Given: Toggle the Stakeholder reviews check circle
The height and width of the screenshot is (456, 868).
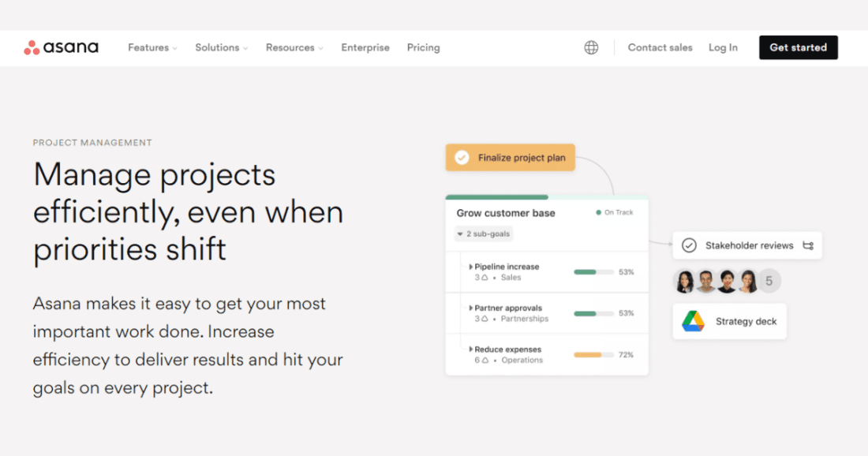Looking at the screenshot, I should click(689, 245).
